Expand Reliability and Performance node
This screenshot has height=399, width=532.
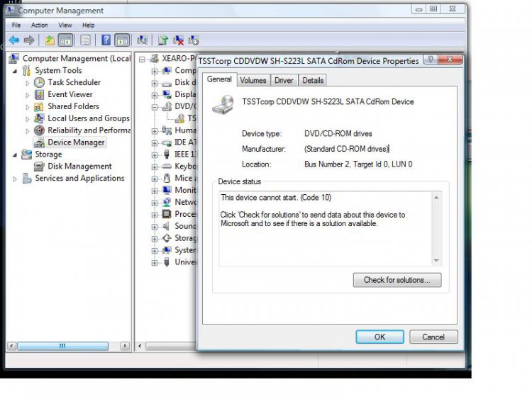(x=28, y=131)
